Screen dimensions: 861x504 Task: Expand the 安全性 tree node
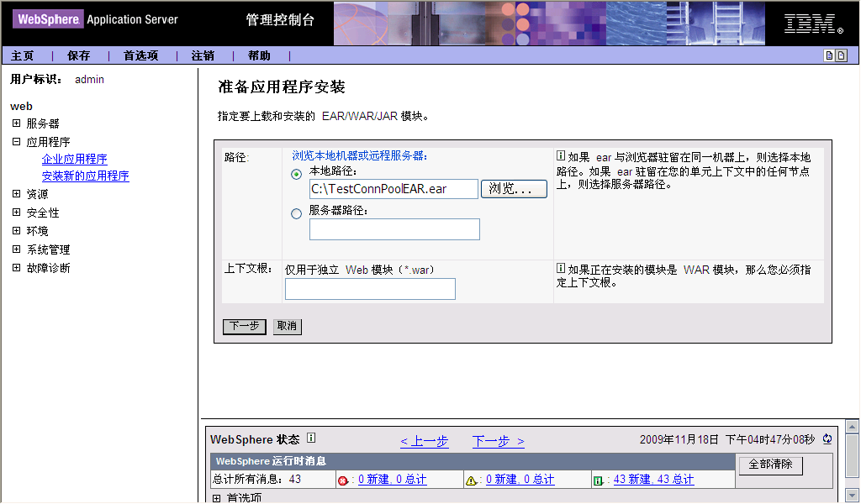[x=16, y=213]
